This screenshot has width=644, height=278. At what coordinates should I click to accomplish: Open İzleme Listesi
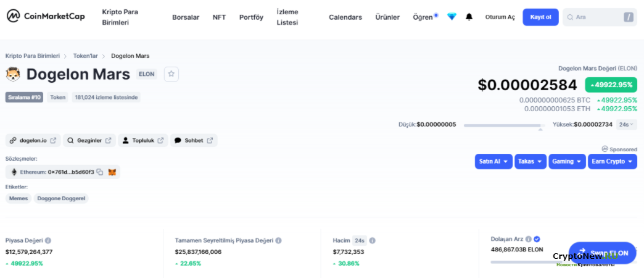click(287, 17)
